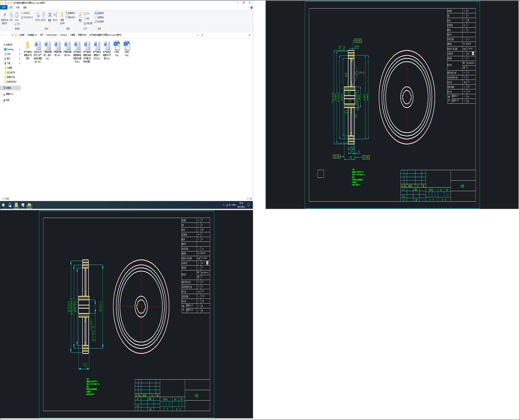This screenshot has width=520, height=420.
Task: Expand the Move To dropdown
Action: (38, 15)
